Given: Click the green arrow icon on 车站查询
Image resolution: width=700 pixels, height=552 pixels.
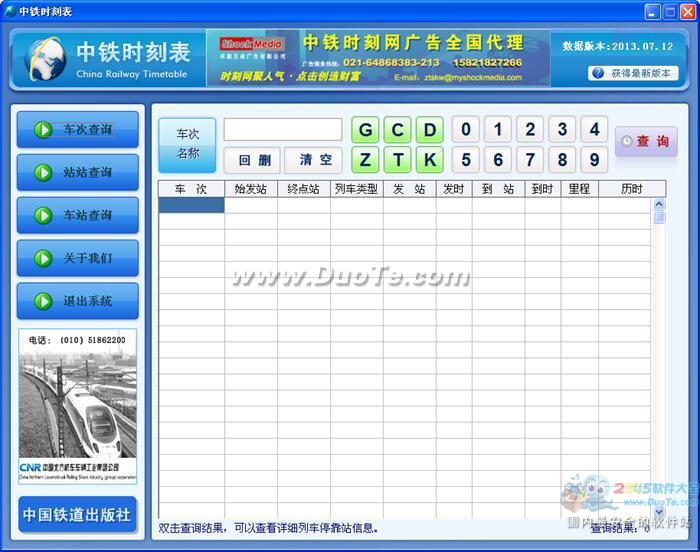Looking at the screenshot, I should pos(43,215).
